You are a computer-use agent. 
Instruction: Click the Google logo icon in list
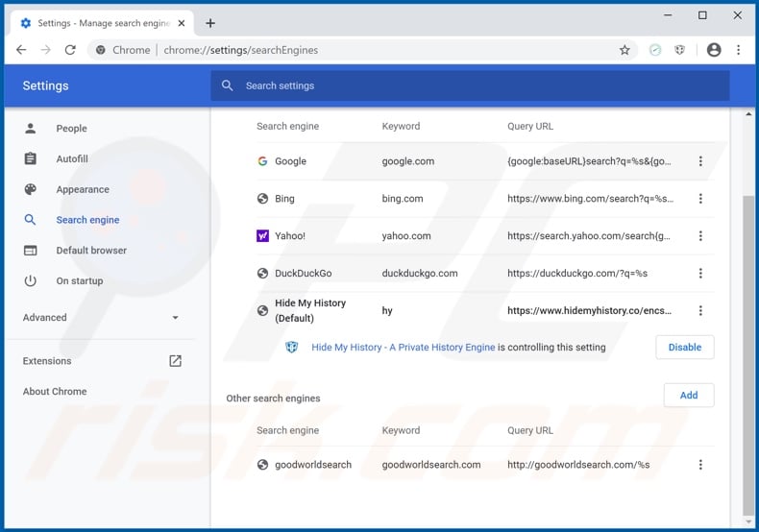click(x=262, y=161)
